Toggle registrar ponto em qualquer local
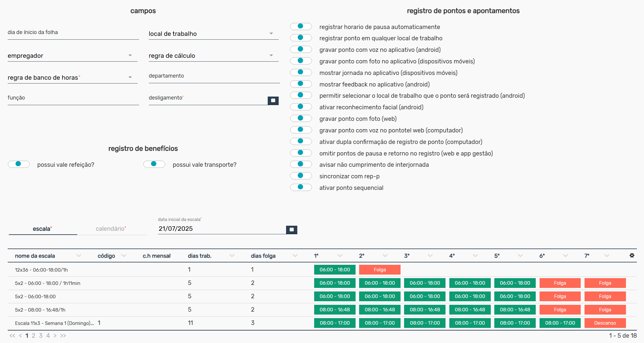Image resolution: width=644 pixels, height=343 pixels. click(x=301, y=38)
